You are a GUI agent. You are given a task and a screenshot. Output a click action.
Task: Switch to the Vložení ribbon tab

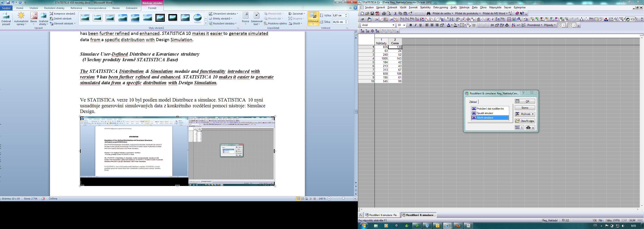click(34, 8)
